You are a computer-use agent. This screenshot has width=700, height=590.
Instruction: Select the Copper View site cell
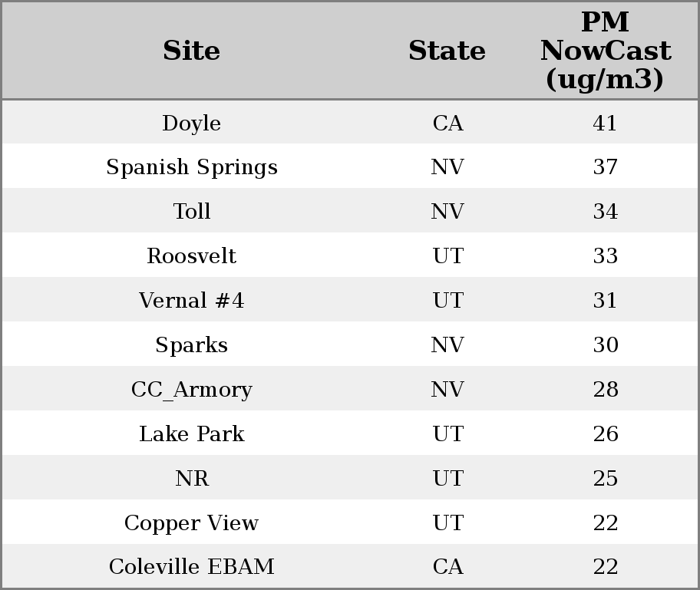(192, 523)
